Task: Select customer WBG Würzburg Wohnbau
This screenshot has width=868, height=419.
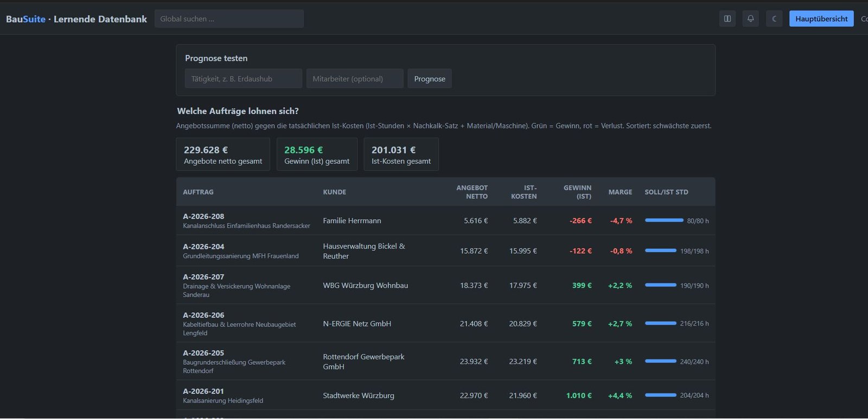Action: (x=366, y=285)
